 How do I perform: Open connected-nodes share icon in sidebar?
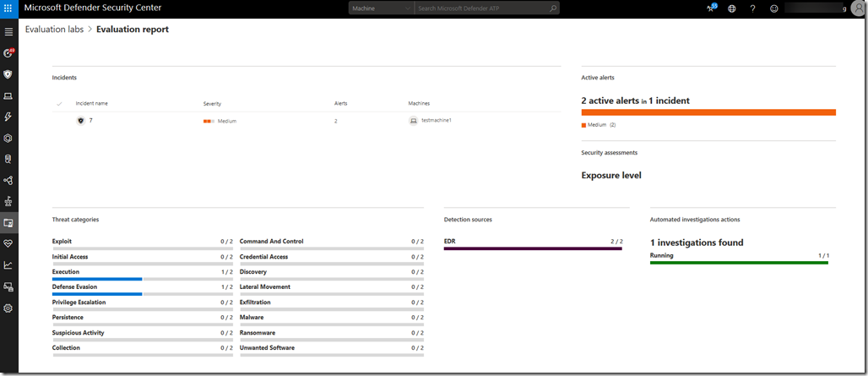[x=8, y=181]
